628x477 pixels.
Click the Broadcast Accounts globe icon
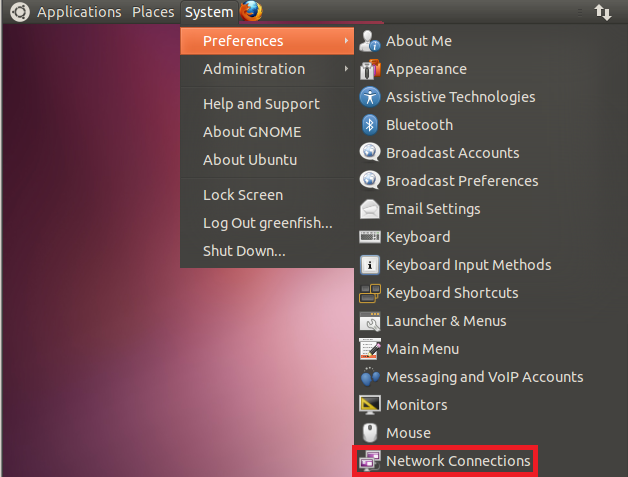click(369, 153)
